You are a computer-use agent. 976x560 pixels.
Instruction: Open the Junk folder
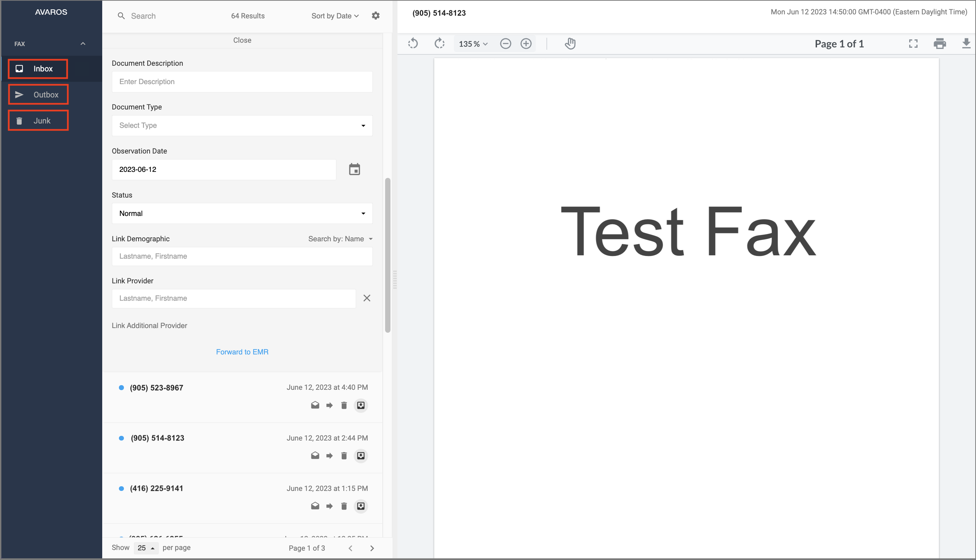pos(38,120)
